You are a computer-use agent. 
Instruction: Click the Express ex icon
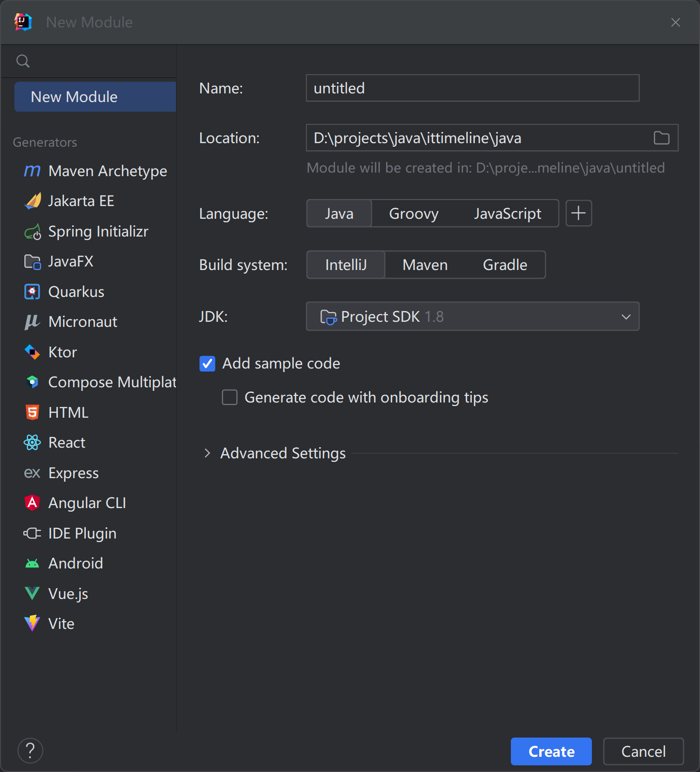tap(32, 473)
